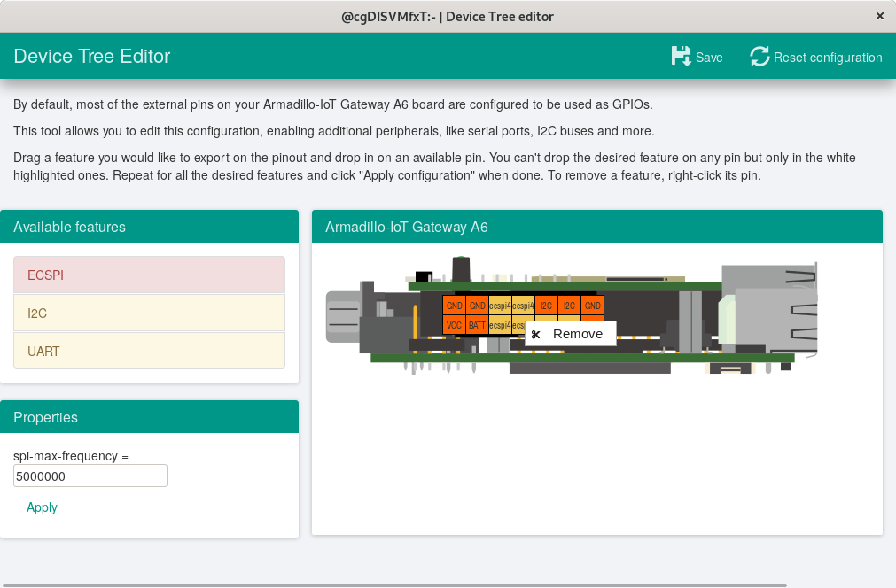Click the 'Properties' panel heading
896x588 pixels.
pos(45,417)
